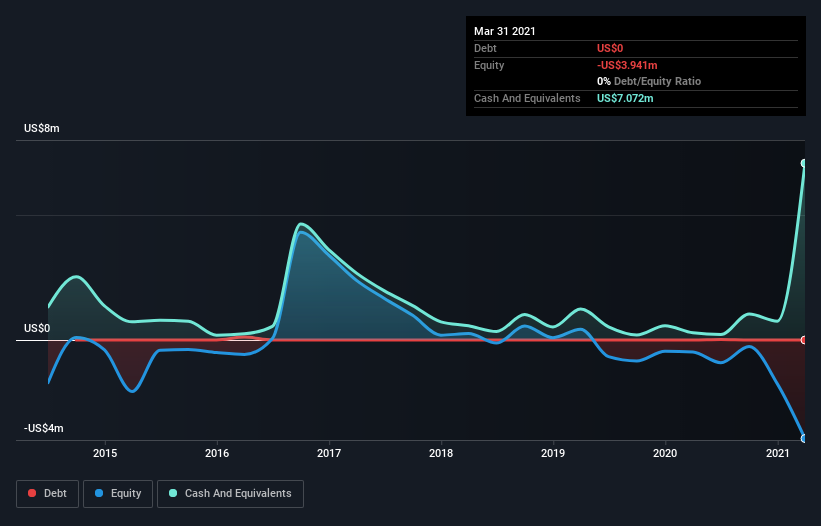This screenshot has height=526, width=821.
Task: Click the Equity label in tooltip
Action: (489, 65)
